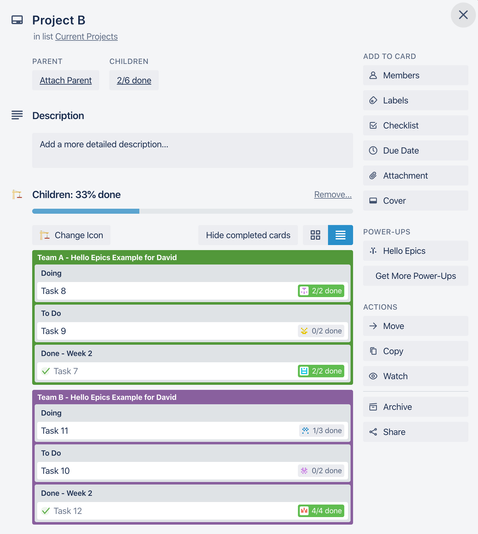The width and height of the screenshot is (478, 534).
Task: Share the card
Action: click(415, 432)
